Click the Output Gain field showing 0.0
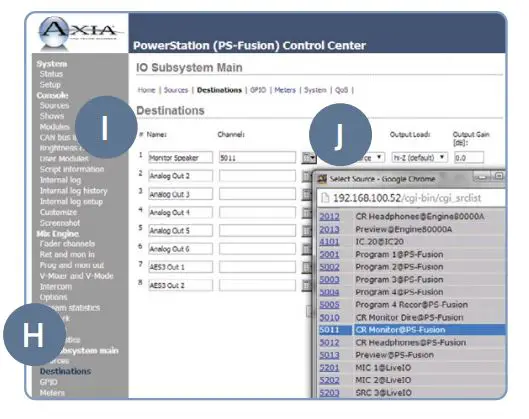Screen dimensions: 529x419 (469, 158)
